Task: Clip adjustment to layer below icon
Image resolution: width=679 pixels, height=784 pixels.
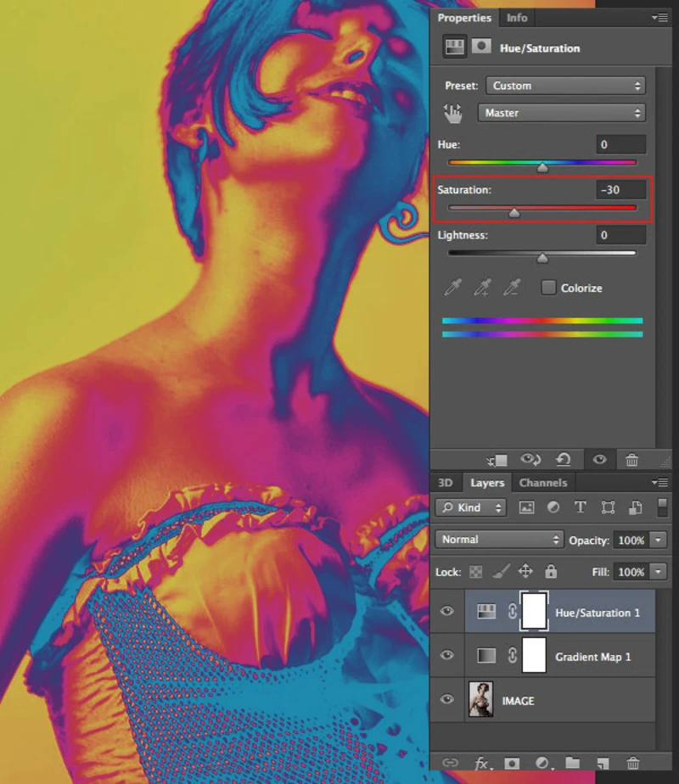Action: (x=497, y=460)
